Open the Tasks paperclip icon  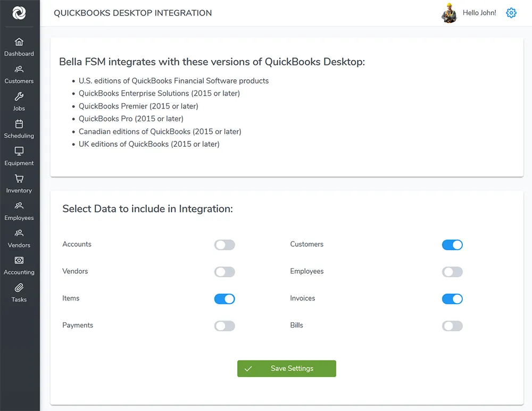[x=19, y=288]
